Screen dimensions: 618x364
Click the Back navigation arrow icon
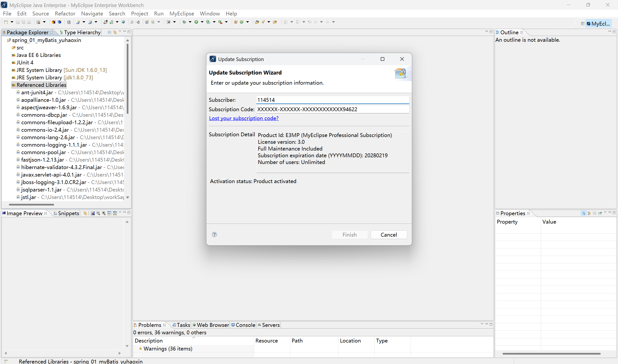tap(316, 22)
